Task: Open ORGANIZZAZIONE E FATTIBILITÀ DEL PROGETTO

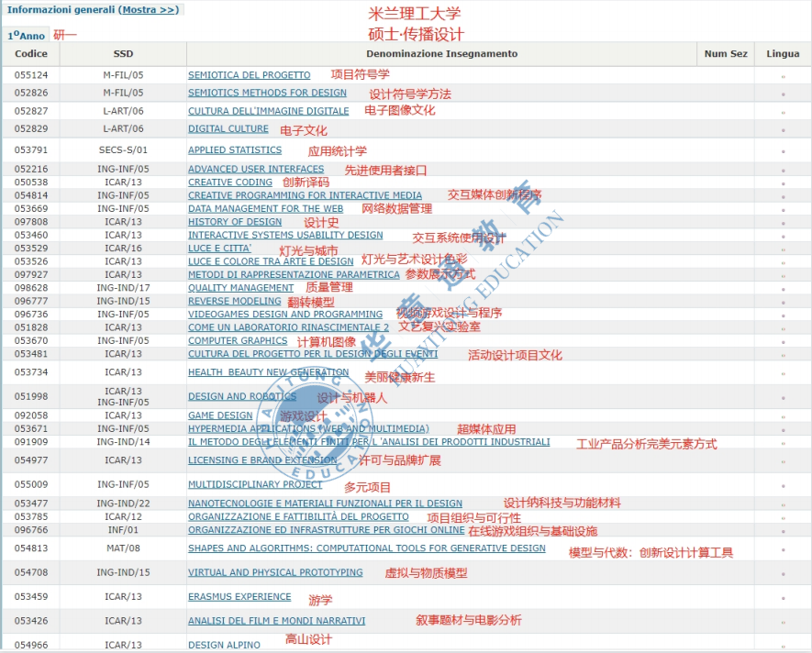Action: 298,517
